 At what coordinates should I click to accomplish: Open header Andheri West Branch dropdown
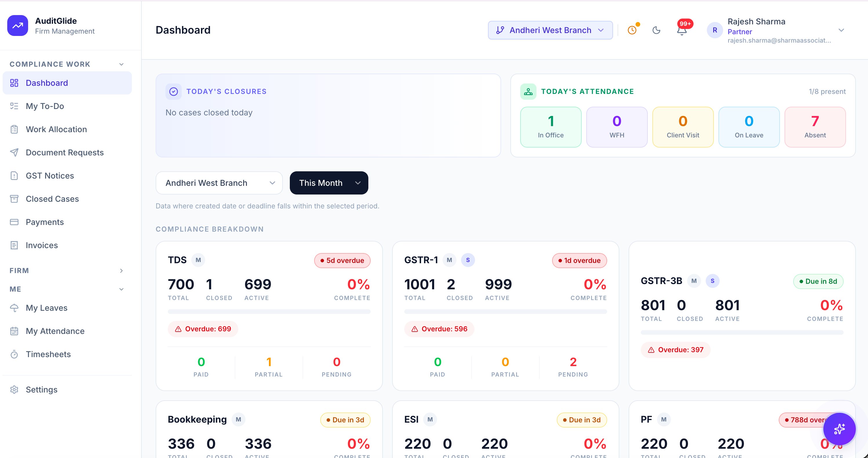point(550,30)
